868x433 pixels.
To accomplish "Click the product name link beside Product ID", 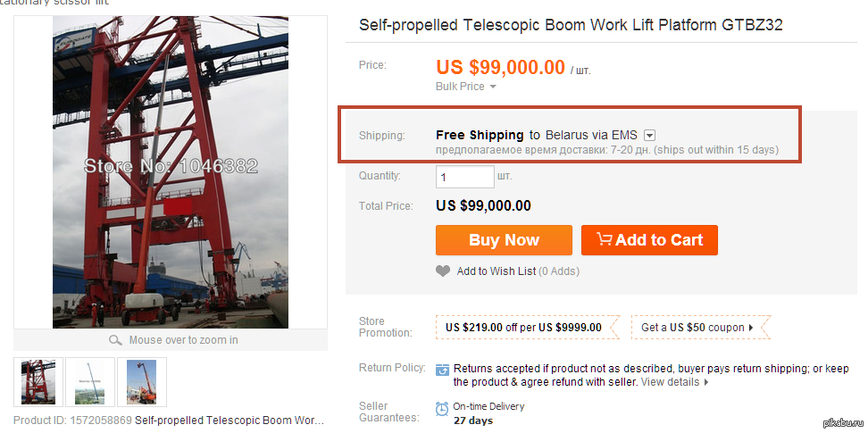I will click(230, 421).
